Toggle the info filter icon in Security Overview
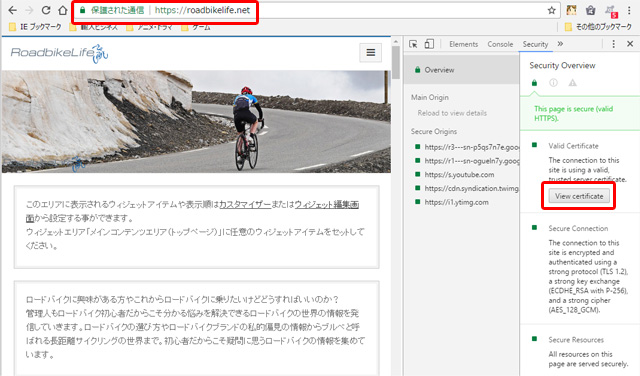The width and height of the screenshot is (640, 376). click(x=553, y=83)
